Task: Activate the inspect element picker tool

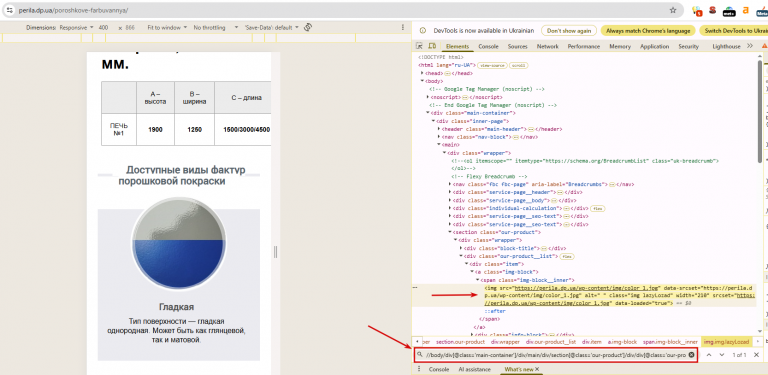Action: pyautogui.click(x=419, y=46)
